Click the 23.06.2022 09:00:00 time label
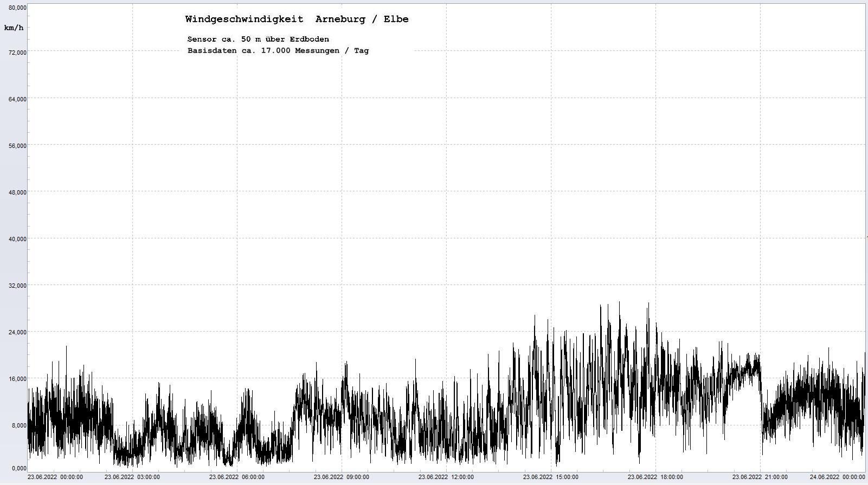Viewport: 868px width, 485px height. tap(342, 477)
